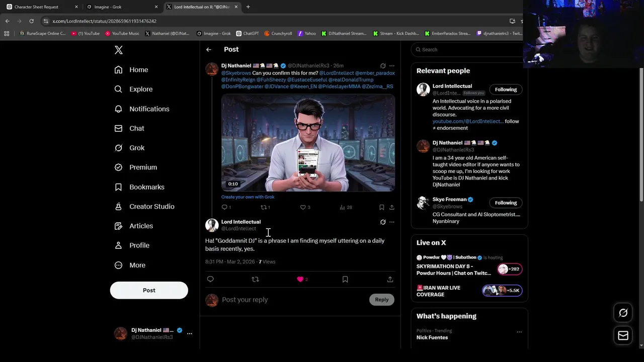Click the X Search box
This screenshot has height=362, width=644.
coord(468,49)
